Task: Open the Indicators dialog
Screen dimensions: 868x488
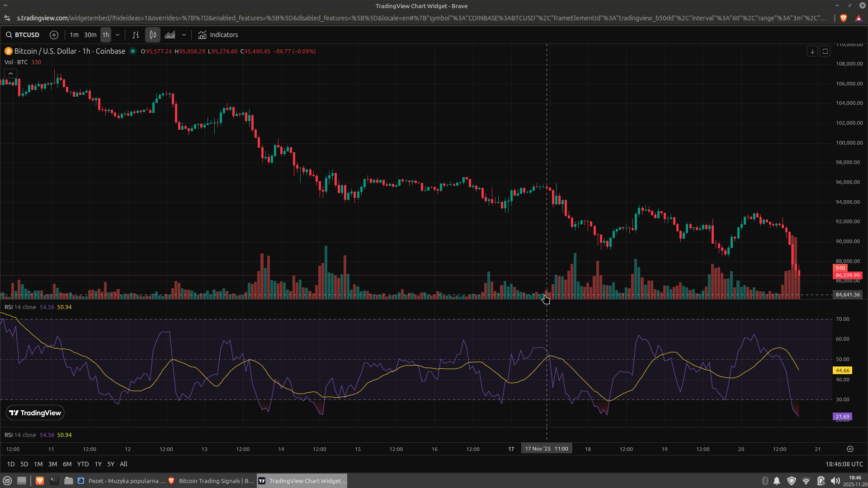Action: tap(218, 35)
